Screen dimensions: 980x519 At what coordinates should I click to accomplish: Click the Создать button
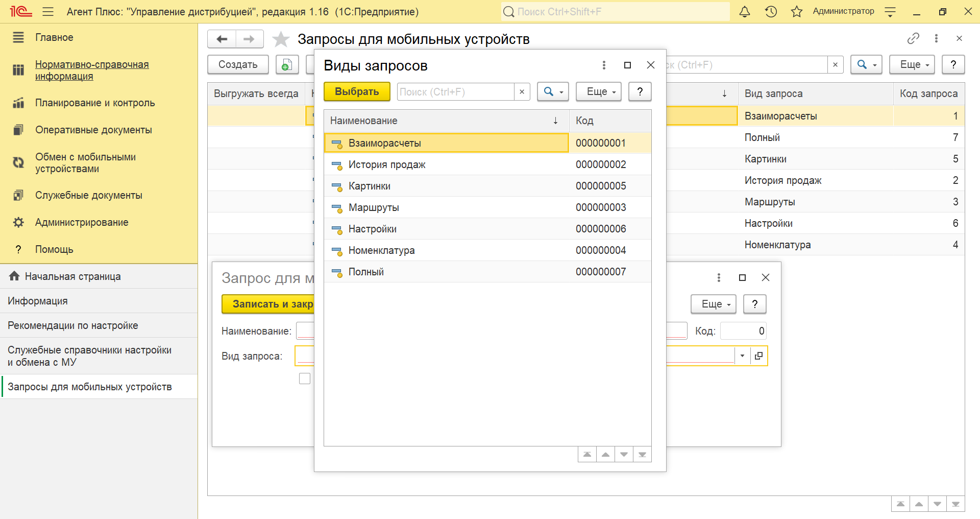point(238,65)
